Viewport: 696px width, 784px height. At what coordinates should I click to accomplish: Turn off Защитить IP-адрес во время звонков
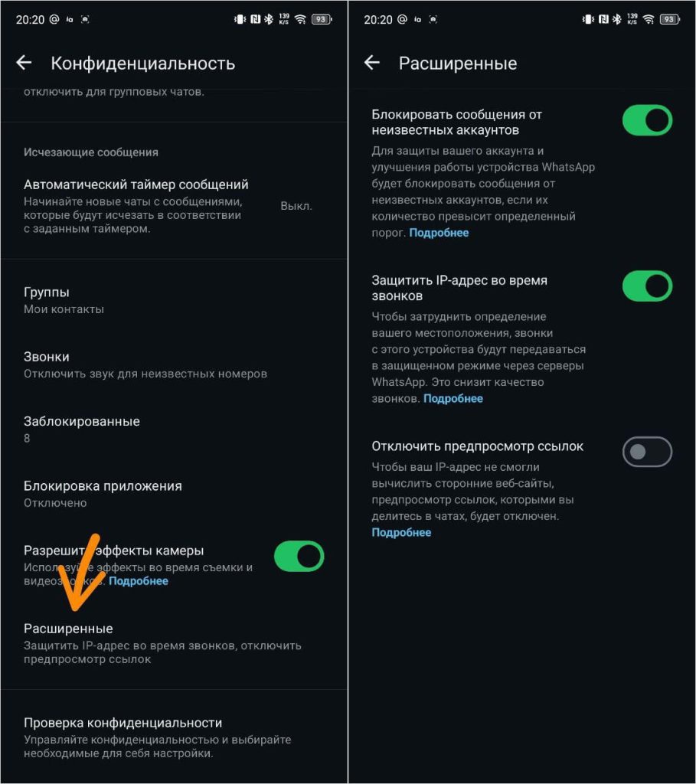pos(647,286)
